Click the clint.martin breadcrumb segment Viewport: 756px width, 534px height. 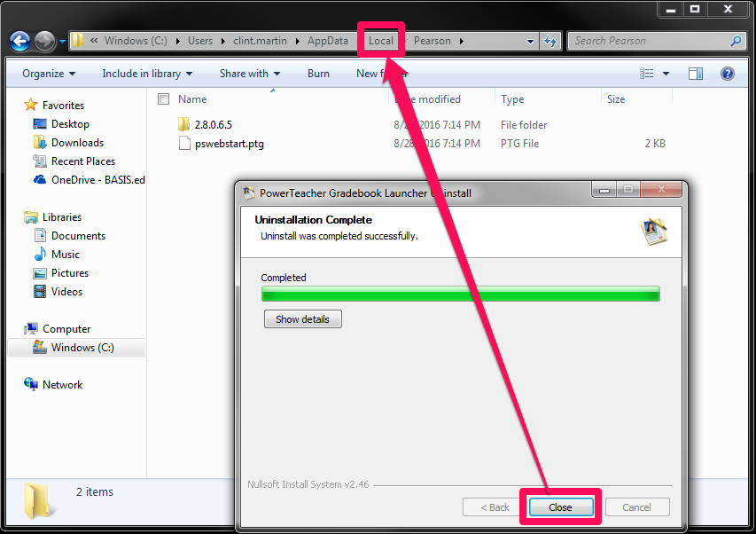click(x=260, y=41)
